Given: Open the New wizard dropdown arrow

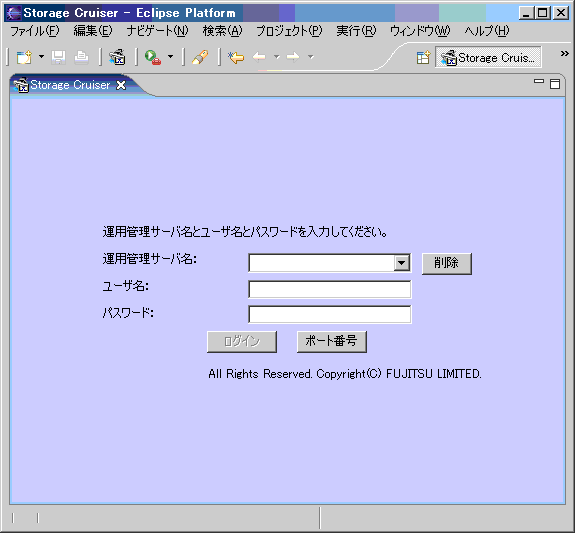Looking at the screenshot, I should point(41,57).
